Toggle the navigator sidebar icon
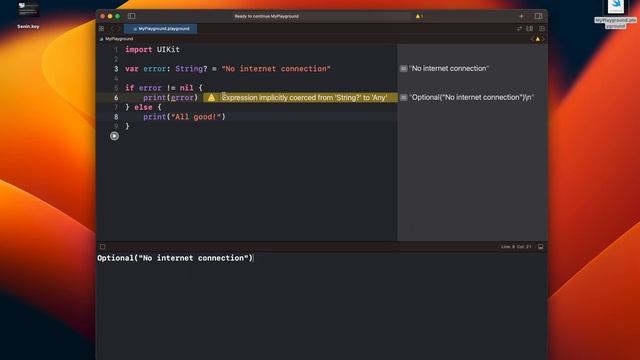The width and height of the screenshot is (640, 360). [x=131, y=16]
